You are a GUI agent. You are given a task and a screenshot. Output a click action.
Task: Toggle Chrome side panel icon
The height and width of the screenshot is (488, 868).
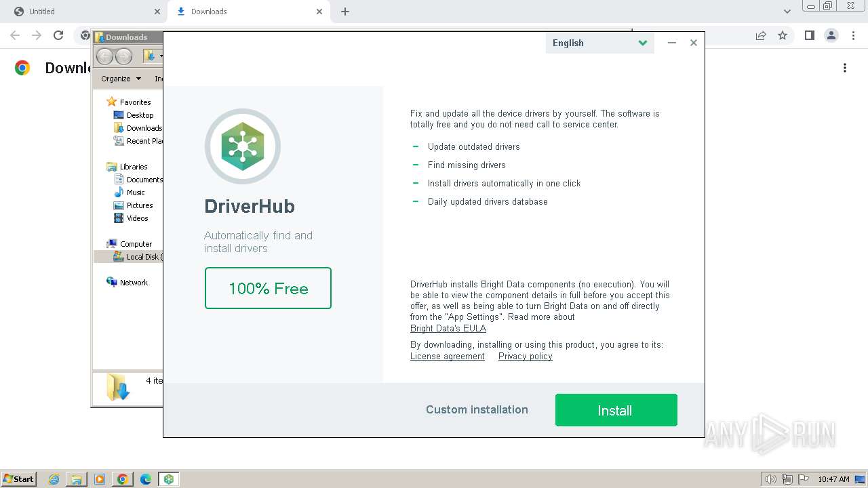click(809, 35)
